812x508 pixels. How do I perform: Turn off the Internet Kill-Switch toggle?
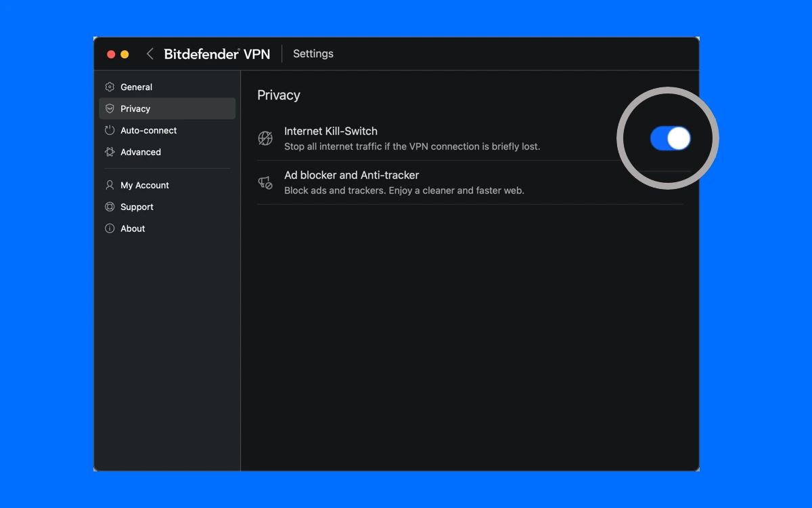point(671,138)
